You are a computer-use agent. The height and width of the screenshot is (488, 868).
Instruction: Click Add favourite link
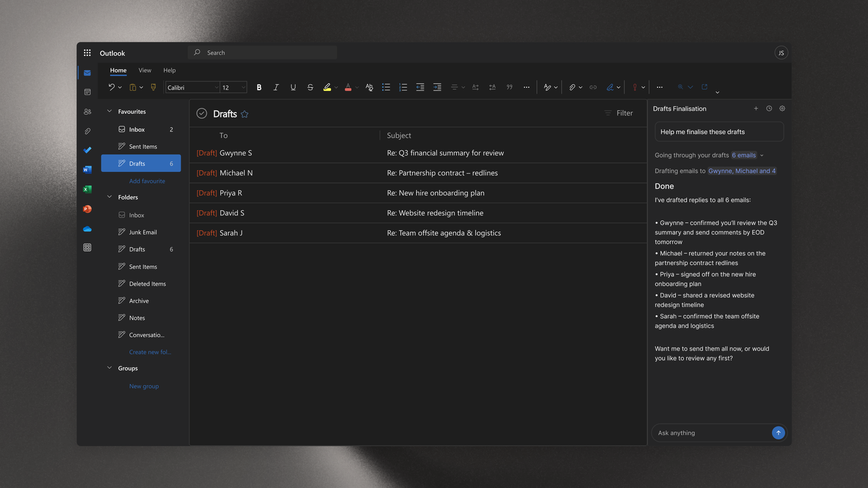click(147, 181)
